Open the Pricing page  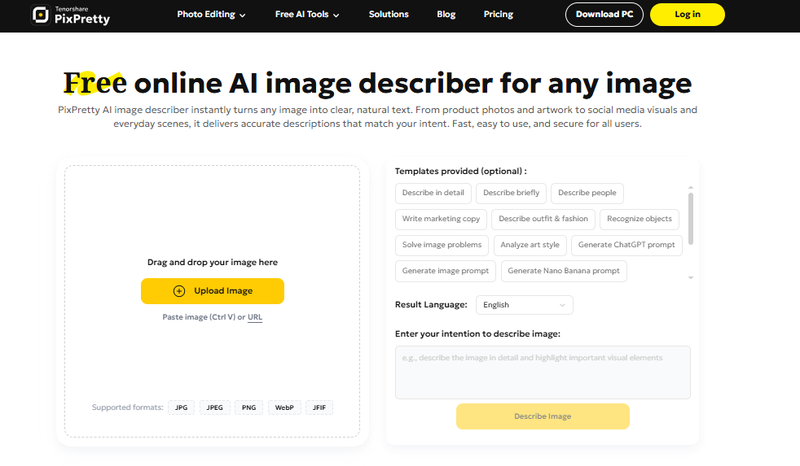[498, 14]
